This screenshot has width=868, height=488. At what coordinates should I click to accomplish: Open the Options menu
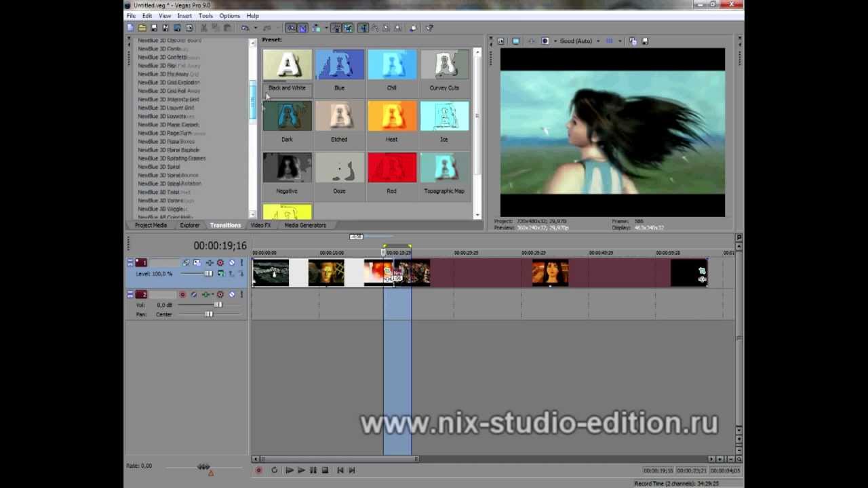coord(229,16)
